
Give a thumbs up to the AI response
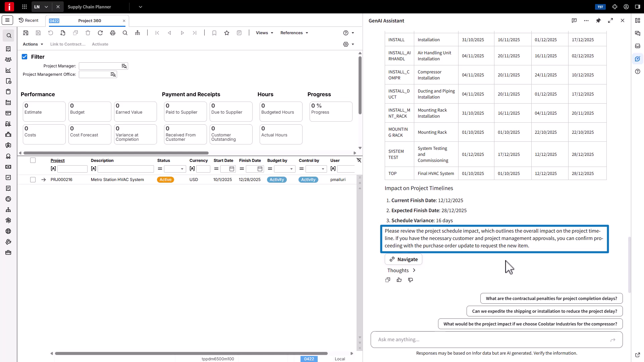coord(399,280)
